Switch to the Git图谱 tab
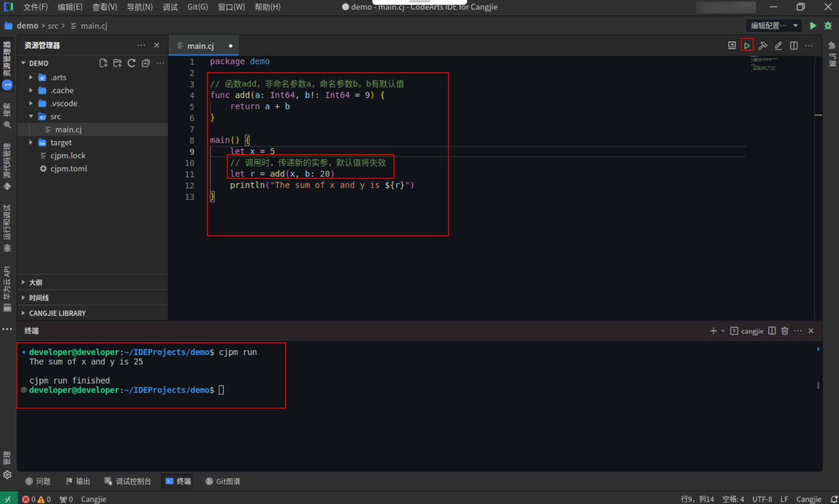The height and width of the screenshot is (504, 839). (x=223, y=481)
